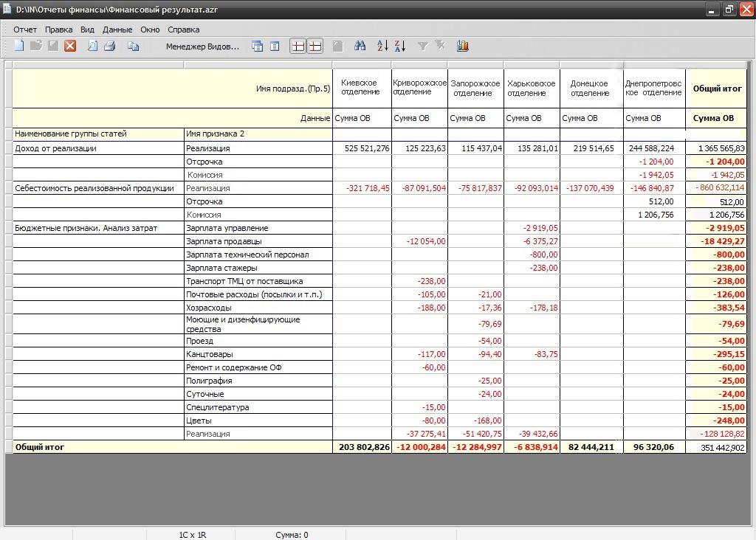Open the Вид menu
This screenshot has width=756, height=540.
coord(87,30)
